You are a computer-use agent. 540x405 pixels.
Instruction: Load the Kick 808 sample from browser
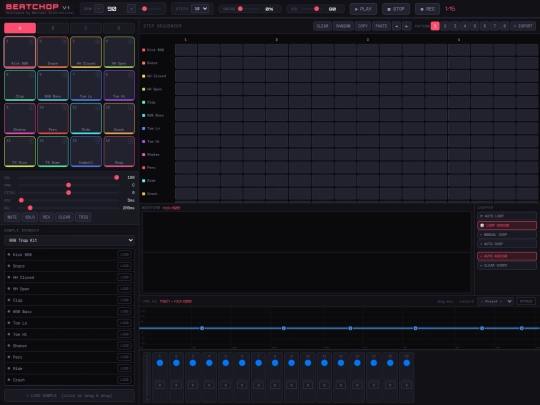point(124,255)
